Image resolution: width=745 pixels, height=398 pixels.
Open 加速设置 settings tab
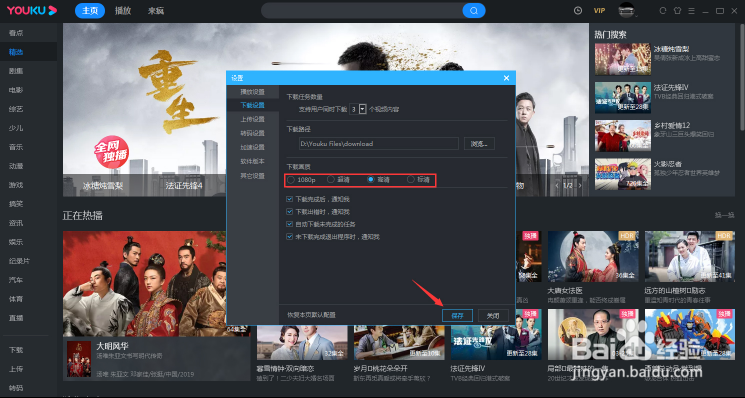point(252,147)
